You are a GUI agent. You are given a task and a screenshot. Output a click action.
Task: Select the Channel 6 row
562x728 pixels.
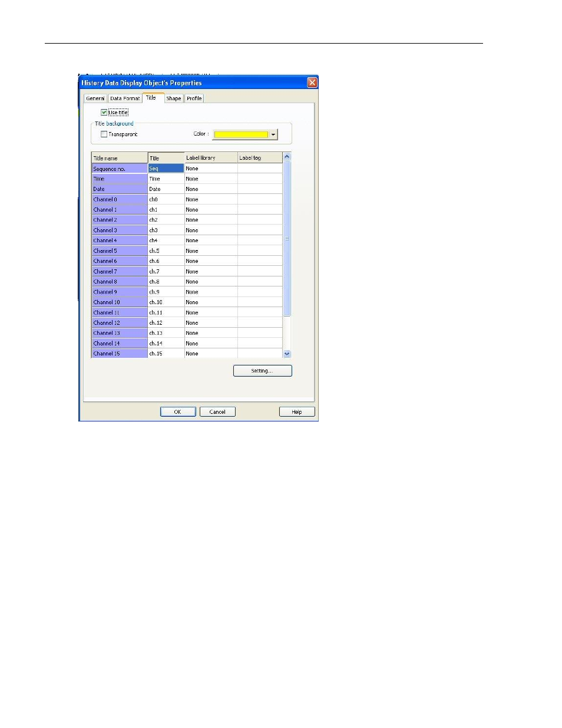120,261
